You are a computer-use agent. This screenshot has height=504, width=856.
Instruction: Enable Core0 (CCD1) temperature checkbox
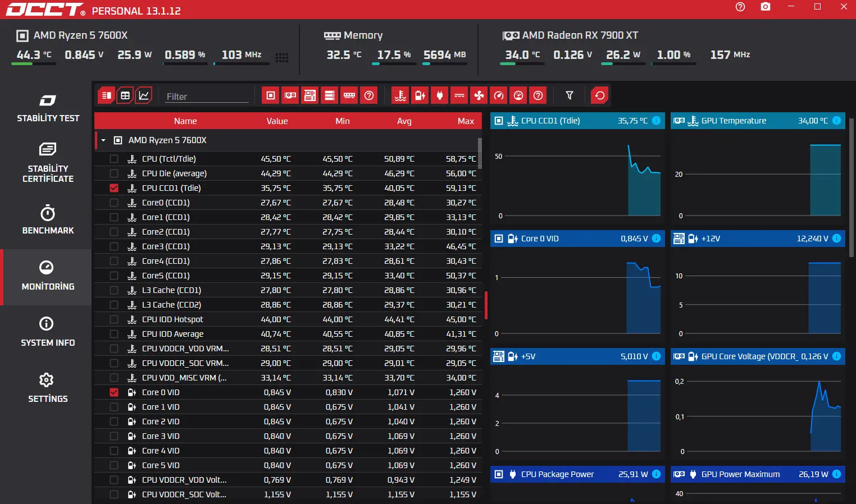(114, 203)
